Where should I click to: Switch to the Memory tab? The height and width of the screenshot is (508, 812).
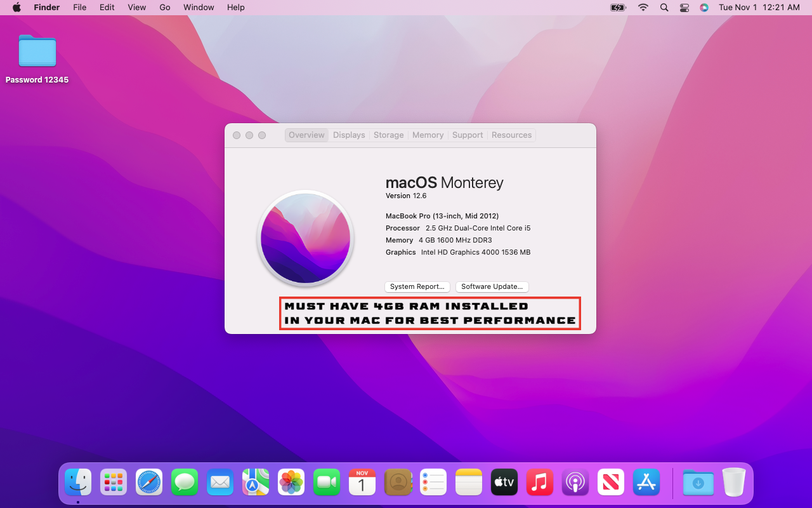point(428,135)
